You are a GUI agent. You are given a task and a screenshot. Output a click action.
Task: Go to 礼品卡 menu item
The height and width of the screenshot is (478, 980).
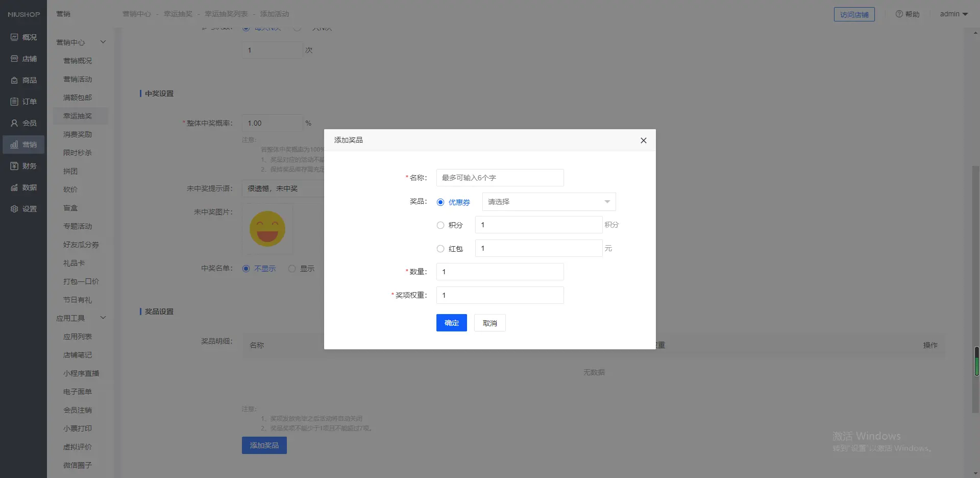pyautogui.click(x=74, y=263)
